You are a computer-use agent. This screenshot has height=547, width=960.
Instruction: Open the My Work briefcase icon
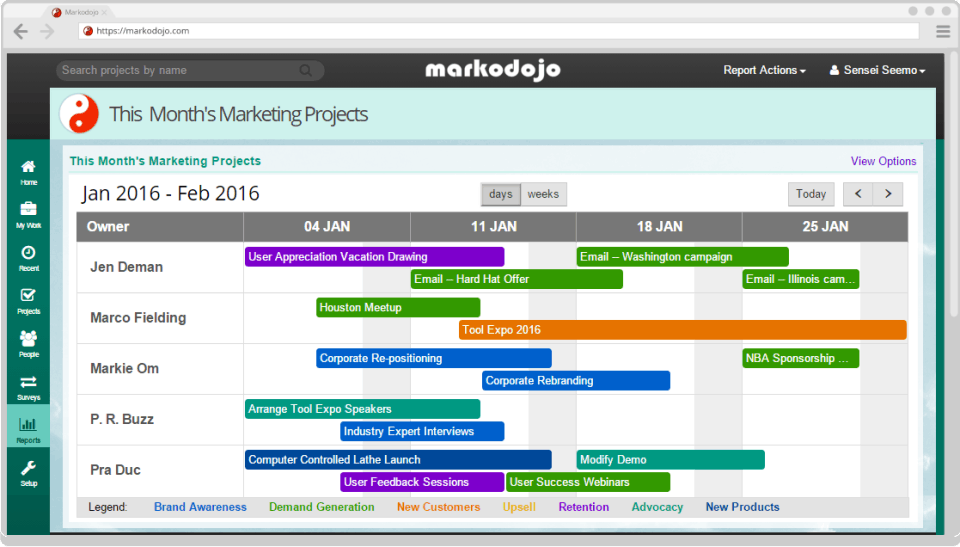pyautogui.click(x=28, y=209)
